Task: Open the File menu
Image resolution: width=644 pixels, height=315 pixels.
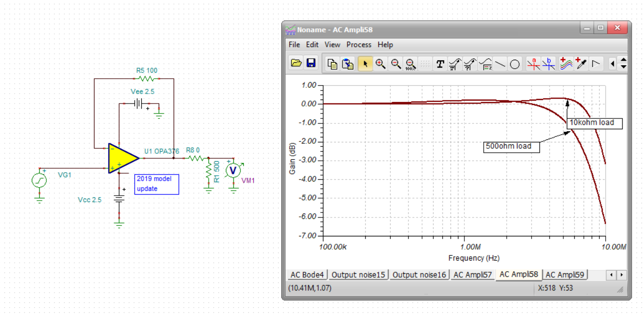Action: [x=295, y=44]
